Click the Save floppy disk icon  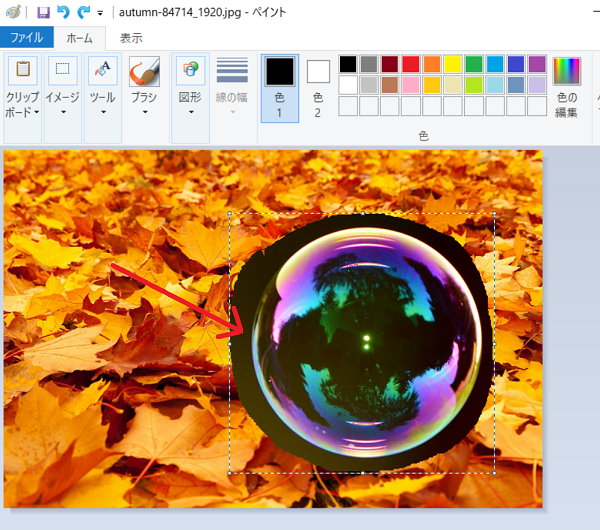click(x=43, y=12)
